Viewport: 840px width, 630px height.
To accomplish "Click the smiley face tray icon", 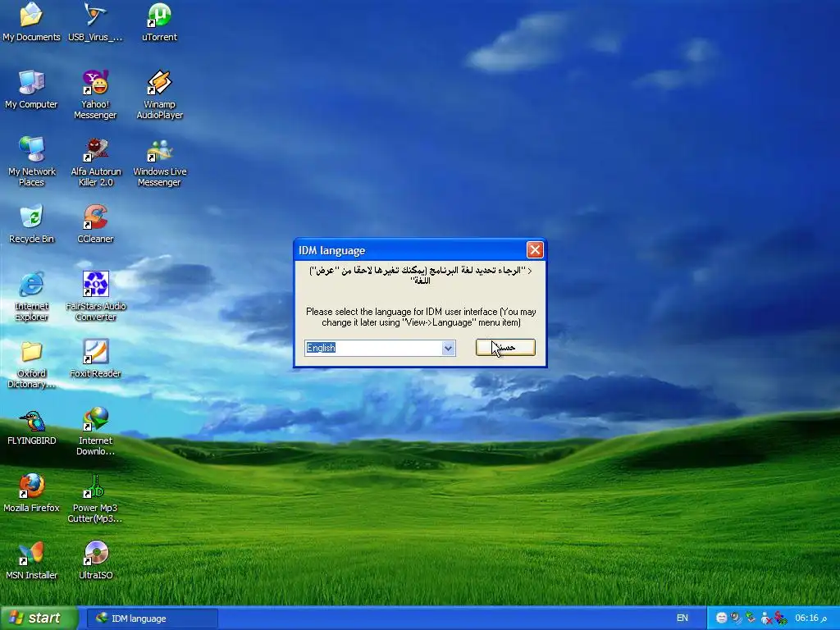I will 721,619.
